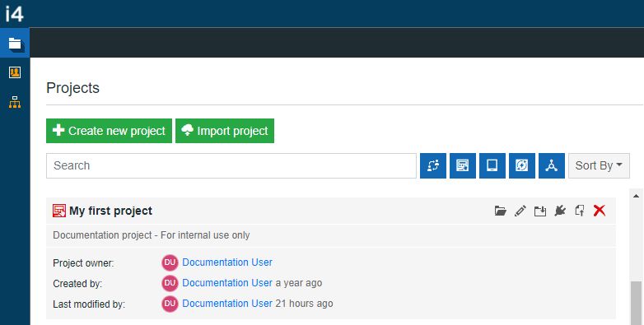644x325 pixels.
Task: Open Documentation User link next to Project owner
Action: coord(227,262)
